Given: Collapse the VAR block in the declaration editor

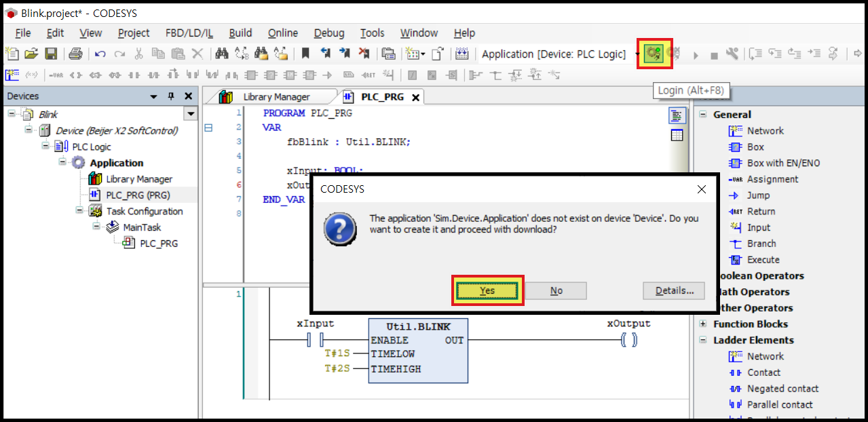Looking at the screenshot, I should [x=208, y=127].
